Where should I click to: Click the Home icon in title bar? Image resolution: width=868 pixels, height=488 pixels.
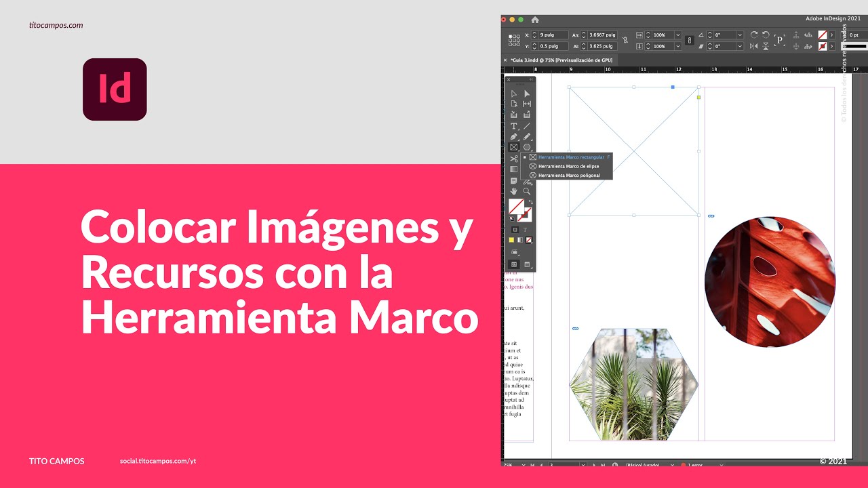click(x=535, y=20)
